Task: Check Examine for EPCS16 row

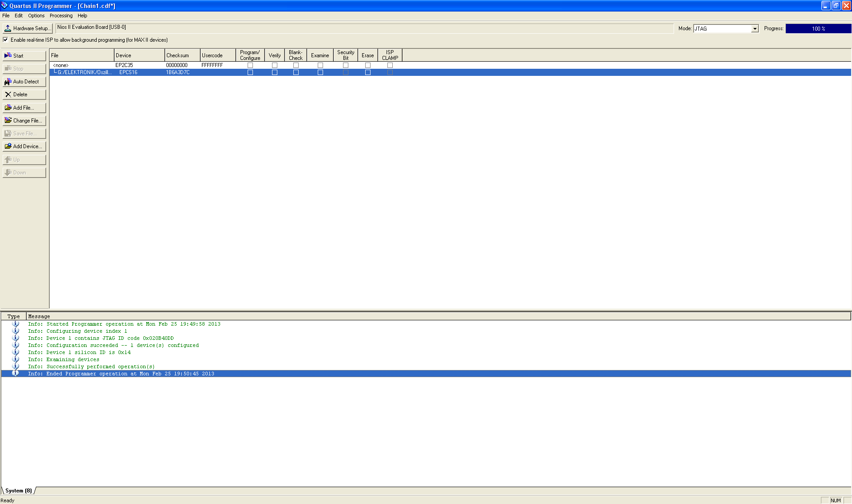Action: [x=320, y=72]
